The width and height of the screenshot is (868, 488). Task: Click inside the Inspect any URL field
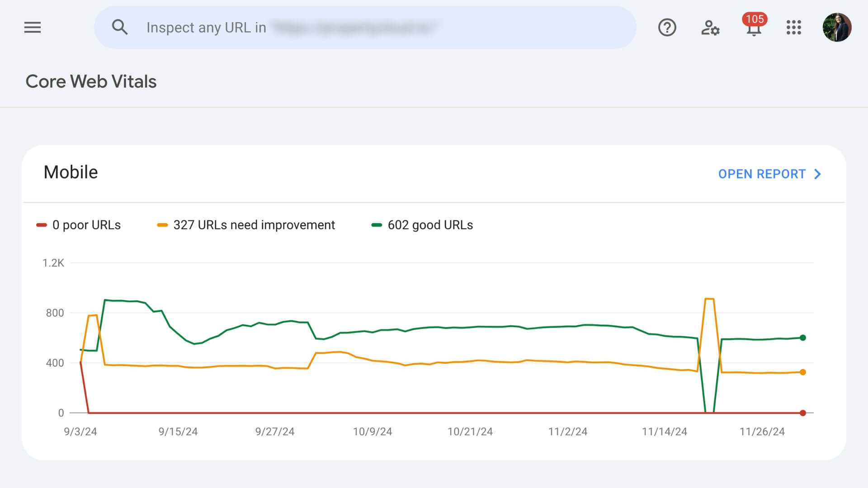pyautogui.click(x=362, y=27)
